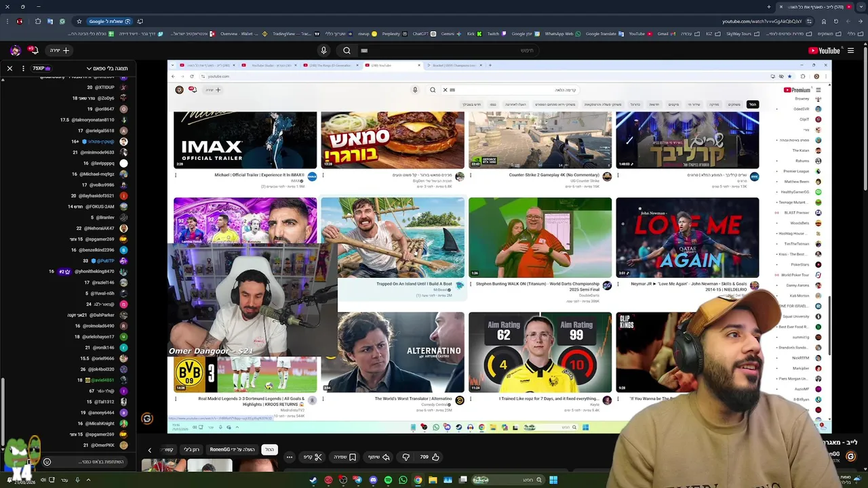Click the search magnifier in outer YouTube header

tap(347, 50)
